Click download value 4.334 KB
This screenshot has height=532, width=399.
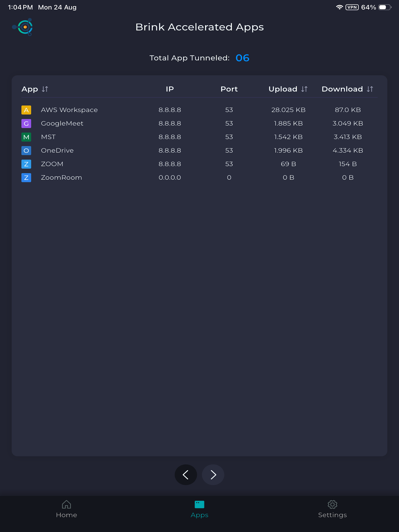pos(348,151)
